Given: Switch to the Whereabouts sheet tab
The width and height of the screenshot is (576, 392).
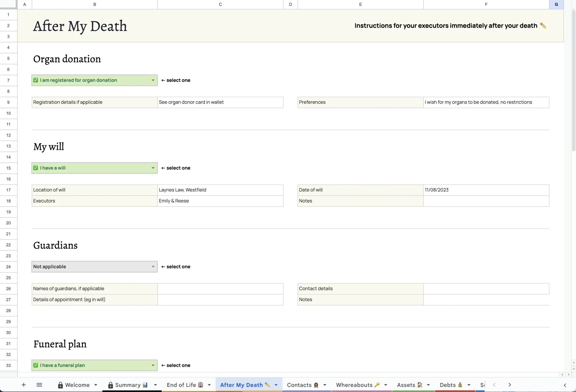Looking at the screenshot, I should (x=358, y=385).
